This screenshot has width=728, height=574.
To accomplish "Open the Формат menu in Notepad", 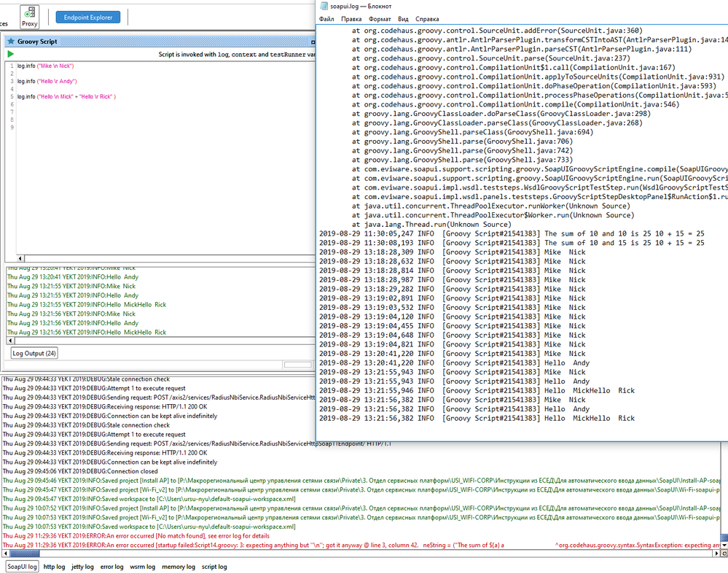I will [380, 18].
